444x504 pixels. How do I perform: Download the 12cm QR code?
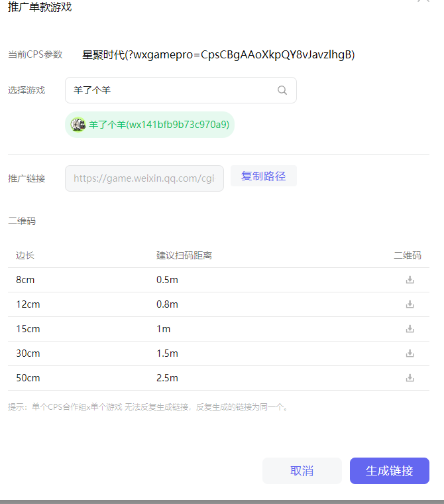(x=410, y=304)
